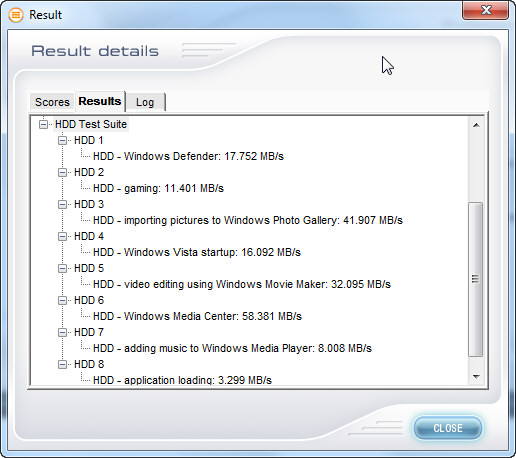
Task: Close the Result window with X
Action: click(x=486, y=10)
